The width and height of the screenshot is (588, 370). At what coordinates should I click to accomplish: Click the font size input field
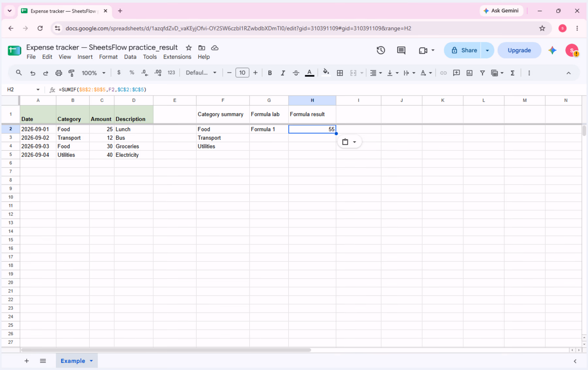click(242, 73)
